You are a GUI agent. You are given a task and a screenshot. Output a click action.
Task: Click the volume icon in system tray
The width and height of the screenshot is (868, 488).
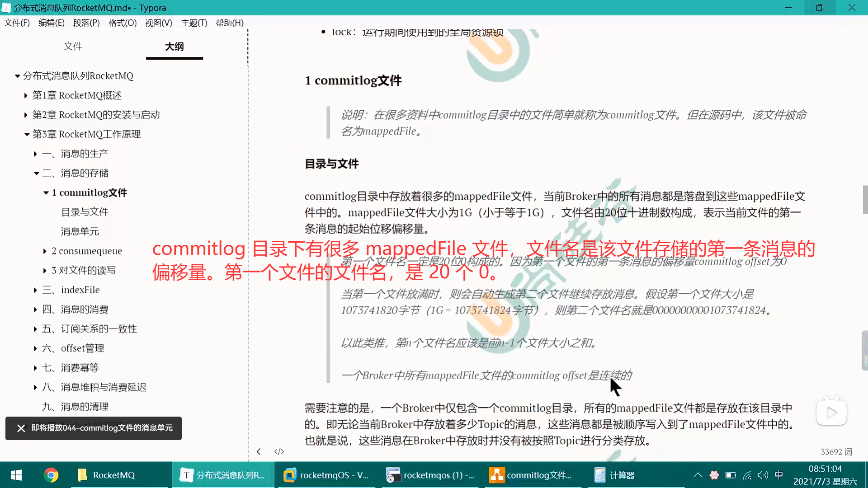(763, 475)
